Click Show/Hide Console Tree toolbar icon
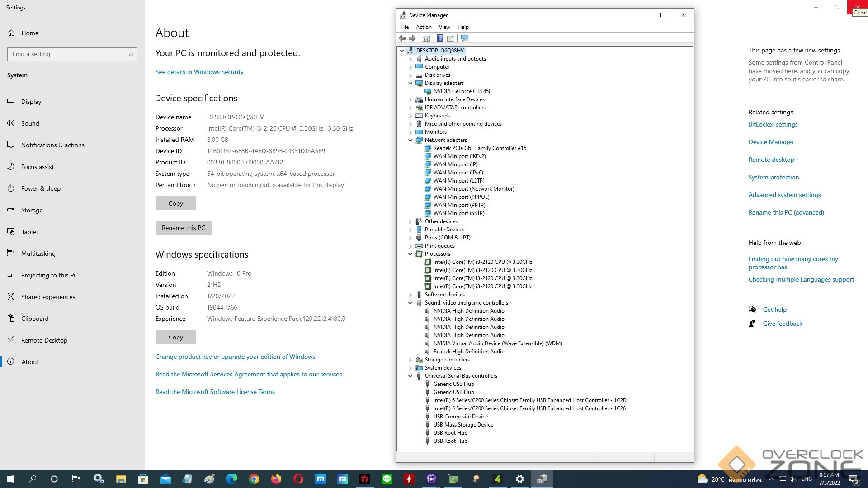 tap(426, 38)
